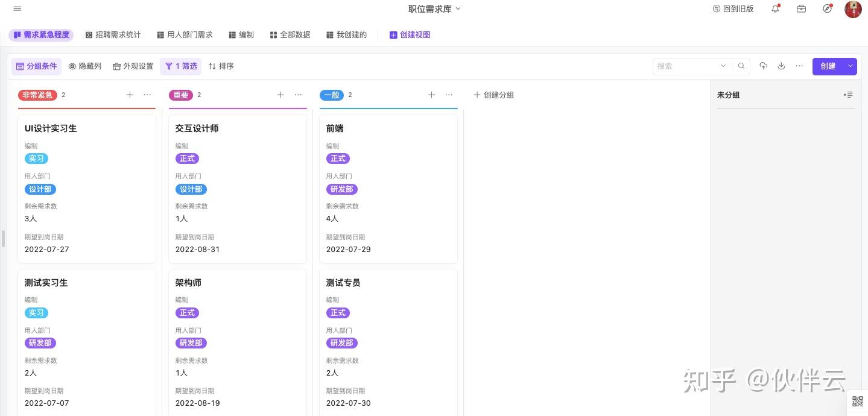Click 4人 value on 前端 card
868x416 pixels.
[332, 219]
